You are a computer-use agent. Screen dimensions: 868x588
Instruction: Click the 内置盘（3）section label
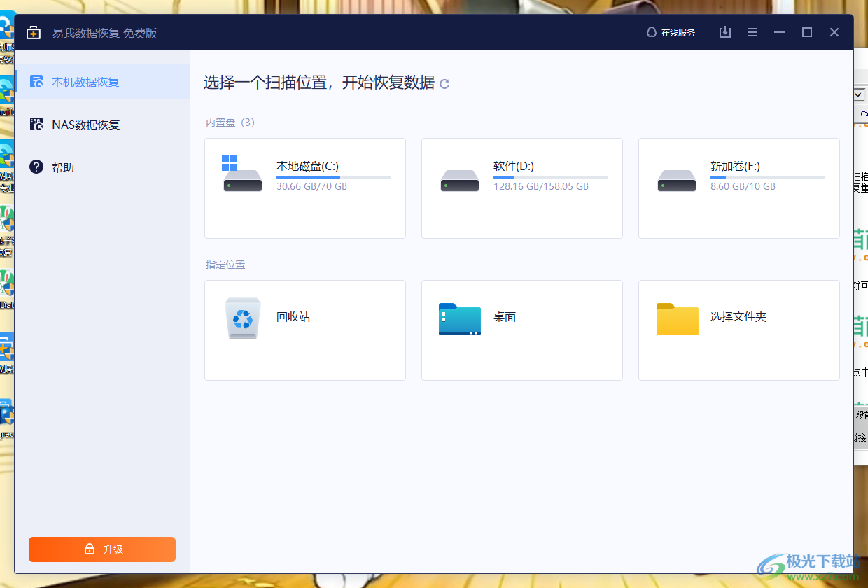[x=230, y=122]
